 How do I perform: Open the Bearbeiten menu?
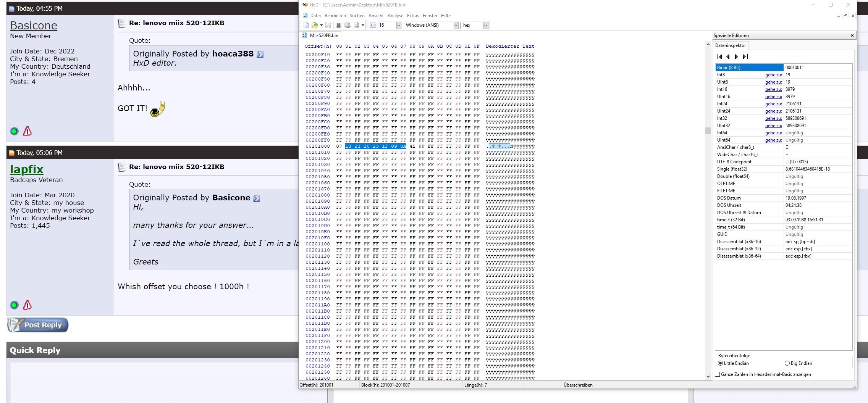335,16
